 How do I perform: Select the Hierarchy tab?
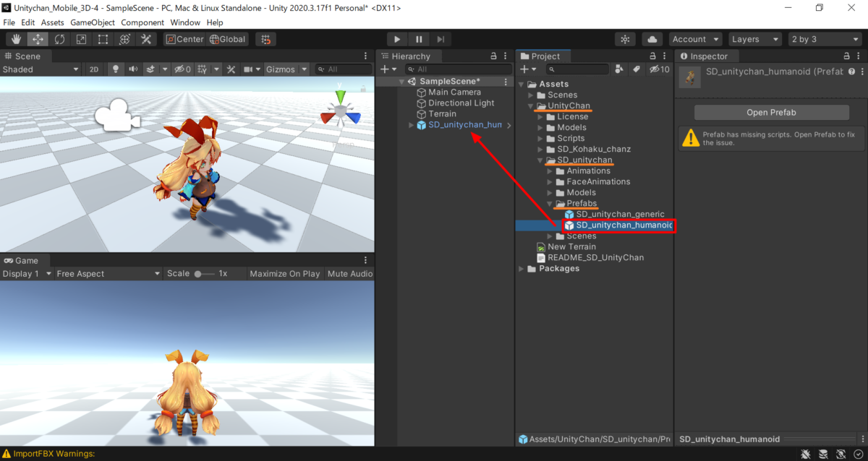tap(410, 56)
